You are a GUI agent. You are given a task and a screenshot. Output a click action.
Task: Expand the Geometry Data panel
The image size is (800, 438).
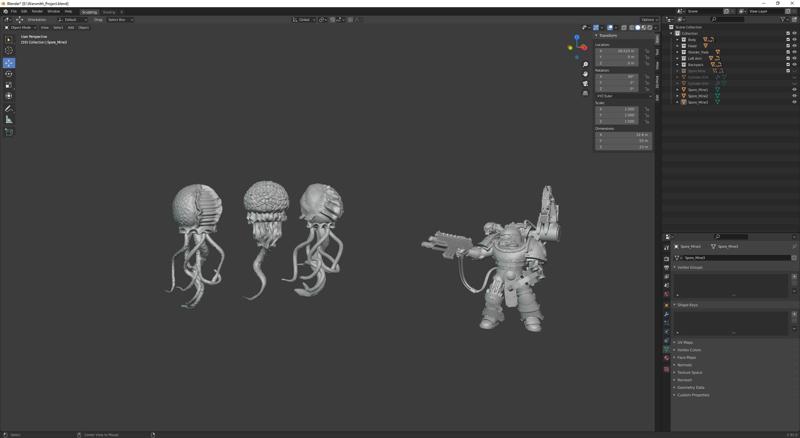point(691,387)
